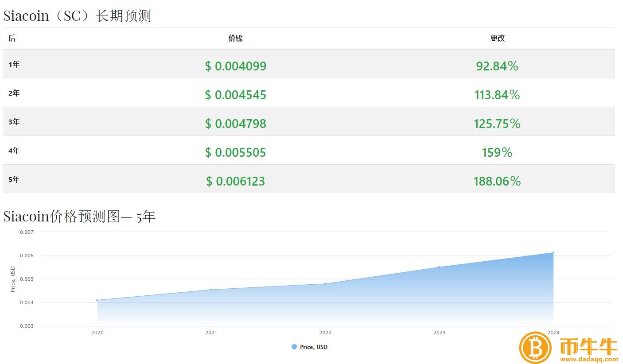Select the 2023 data point on the chart
This screenshot has width=623, height=364.
pyautogui.click(x=439, y=267)
